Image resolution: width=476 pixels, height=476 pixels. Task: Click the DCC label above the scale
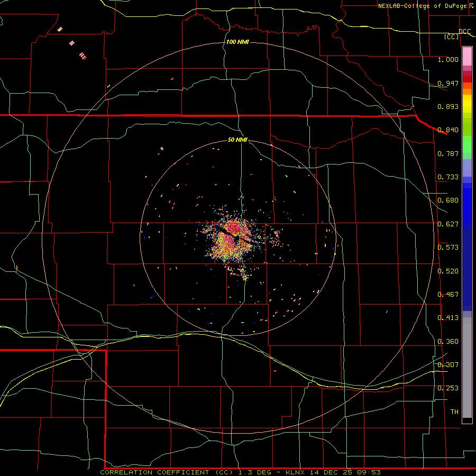pyautogui.click(x=464, y=31)
